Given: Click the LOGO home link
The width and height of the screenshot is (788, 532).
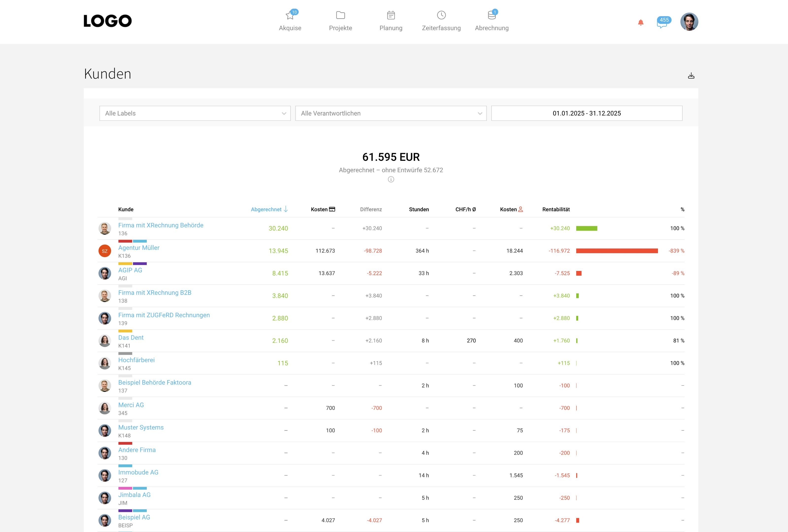Looking at the screenshot, I should 107,21.
